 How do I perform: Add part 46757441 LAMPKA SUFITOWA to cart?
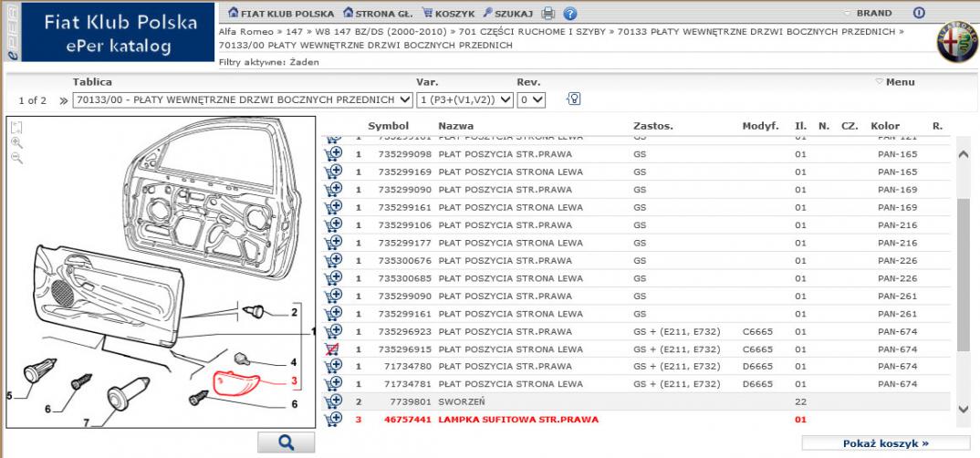pos(334,419)
